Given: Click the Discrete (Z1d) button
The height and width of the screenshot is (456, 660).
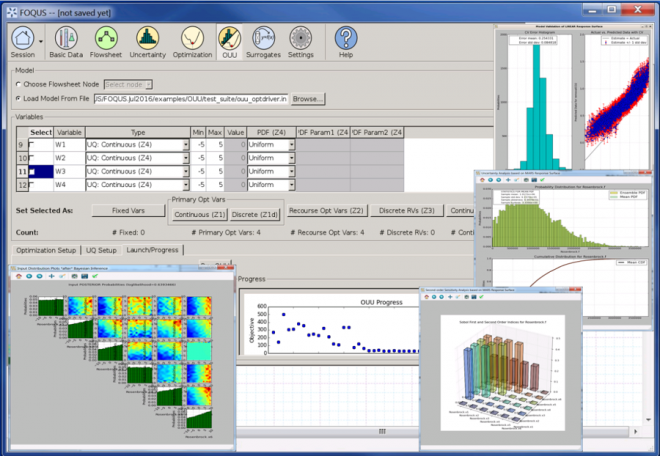Looking at the screenshot, I should 255,214.
